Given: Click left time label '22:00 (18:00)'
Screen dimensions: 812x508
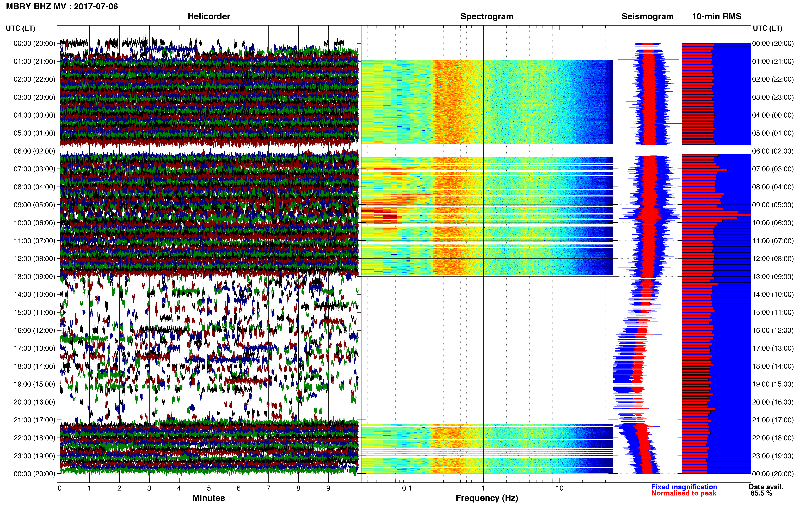Looking at the screenshot, I should point(34,438).
